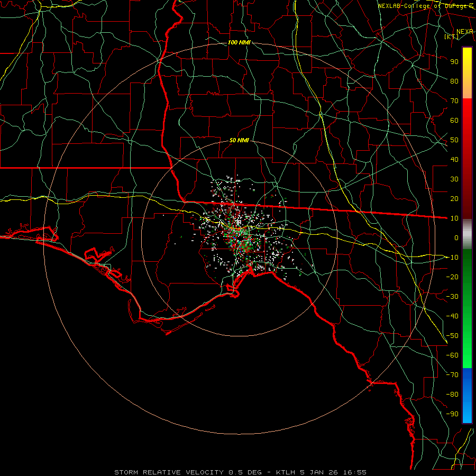Click the positive 20 scale value

[x=454, y=198]
